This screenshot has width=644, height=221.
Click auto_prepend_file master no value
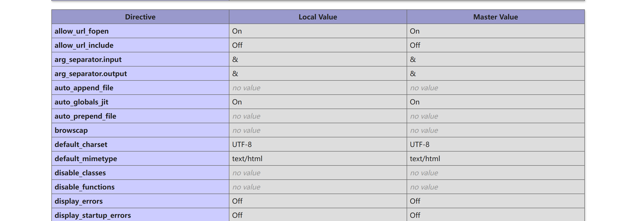[424, 116]
